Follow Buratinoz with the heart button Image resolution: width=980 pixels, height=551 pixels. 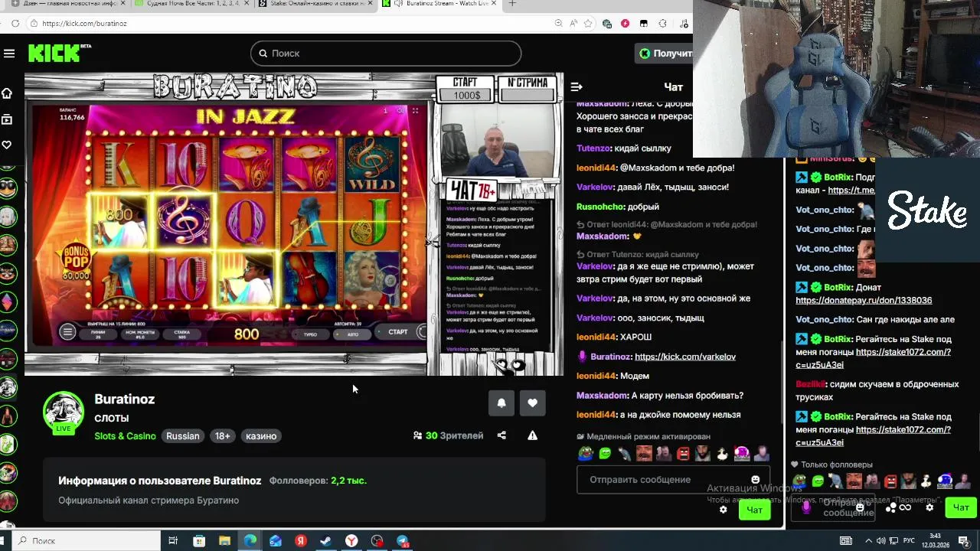[533, 403]
